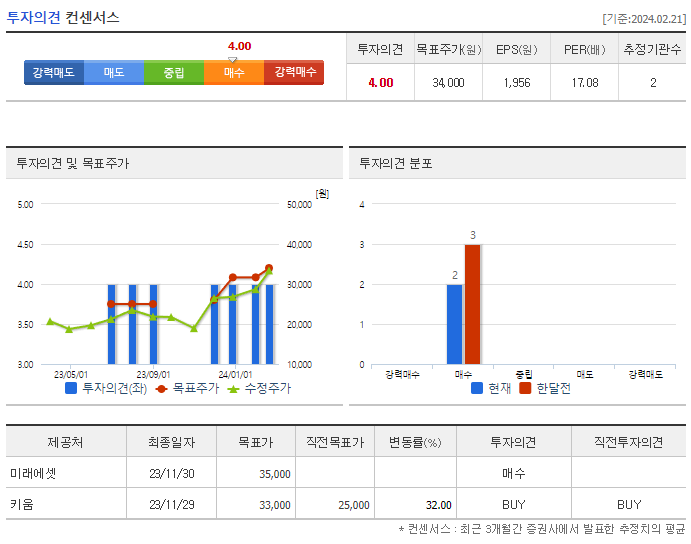The image size is (691, 544).
Task: Click the red 4.00 opinion value cell
Action: 380,82
